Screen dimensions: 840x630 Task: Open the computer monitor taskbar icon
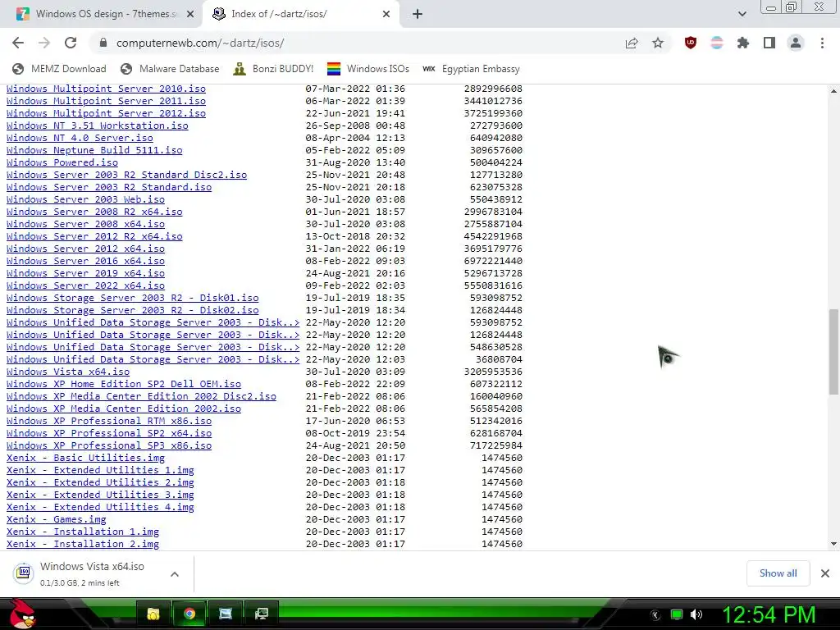click(262, 614)
